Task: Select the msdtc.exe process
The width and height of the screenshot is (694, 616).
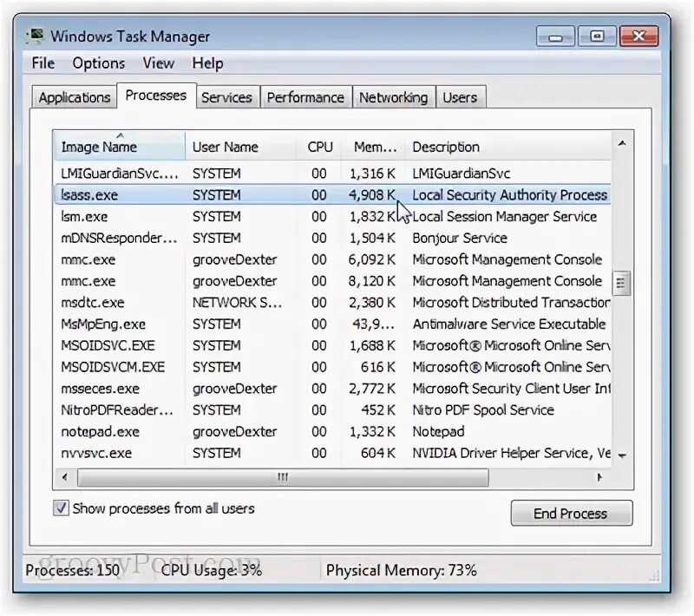Action: [x=332, y=303]
